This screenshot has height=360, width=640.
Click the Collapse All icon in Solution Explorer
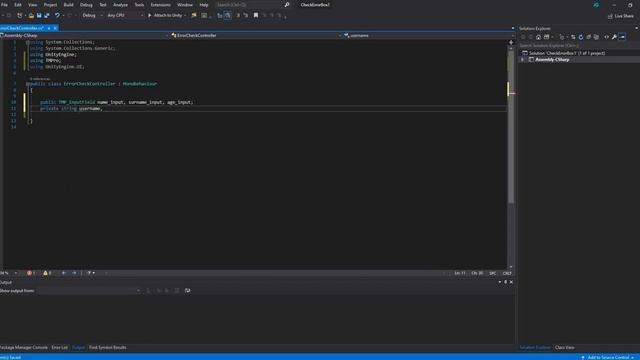click(x=589, y=37)
